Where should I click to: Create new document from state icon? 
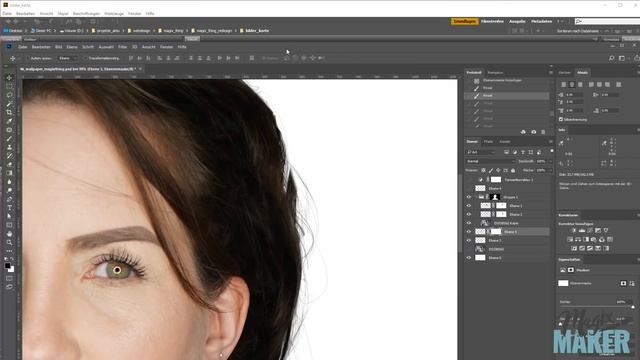pyautogui.click(x=523, y=132)
